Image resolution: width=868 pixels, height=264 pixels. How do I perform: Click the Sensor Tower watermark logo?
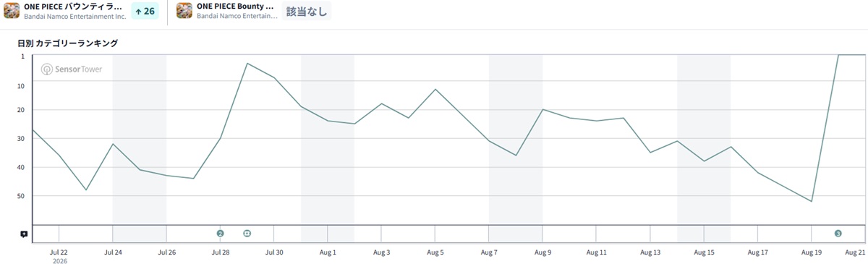coord(72,69)
